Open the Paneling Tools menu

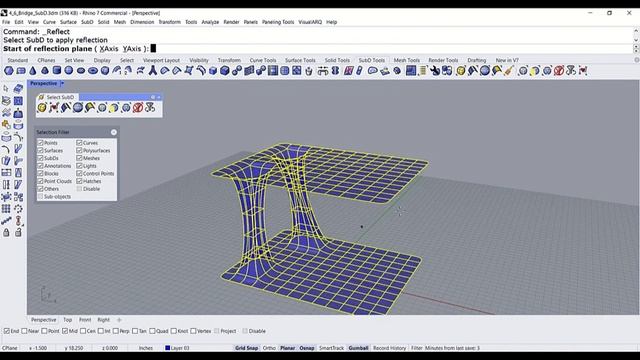pos(278,22)
